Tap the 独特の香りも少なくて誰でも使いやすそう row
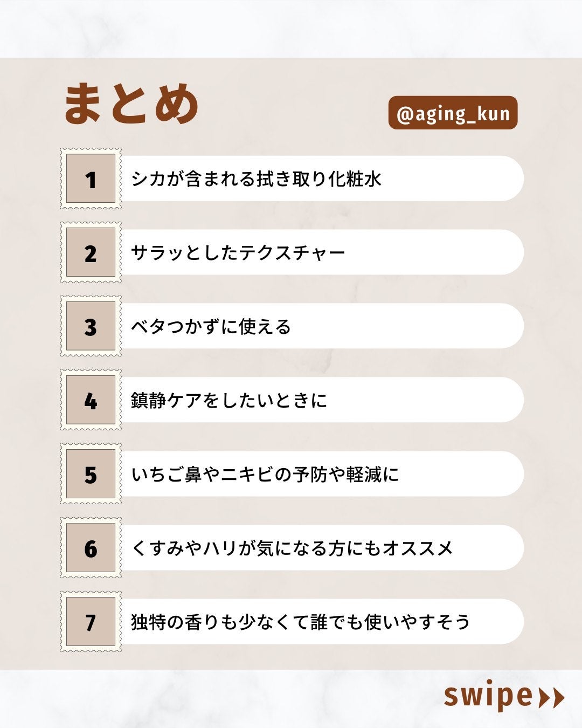The image size is (582, 728). pos(321,622)
